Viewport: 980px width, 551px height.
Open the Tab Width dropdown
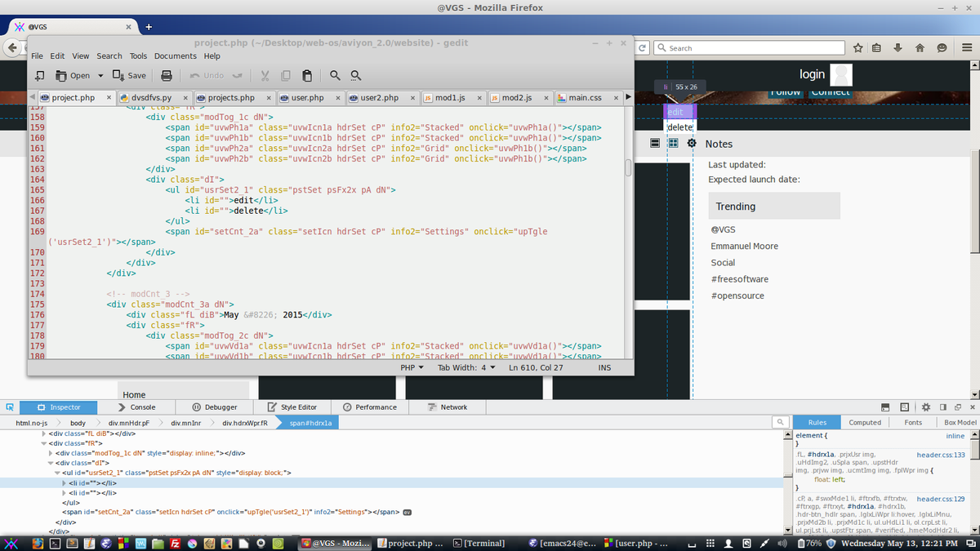click(x=467, y=368)
